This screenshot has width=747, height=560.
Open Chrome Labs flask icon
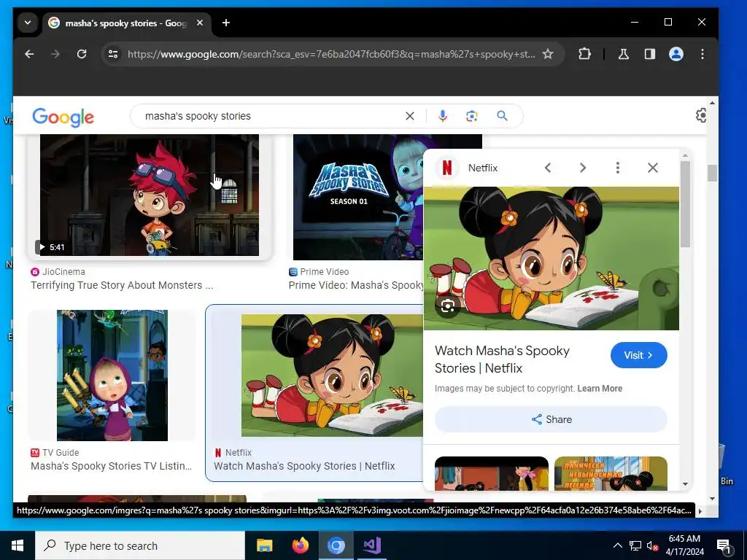tap(623, 54)
